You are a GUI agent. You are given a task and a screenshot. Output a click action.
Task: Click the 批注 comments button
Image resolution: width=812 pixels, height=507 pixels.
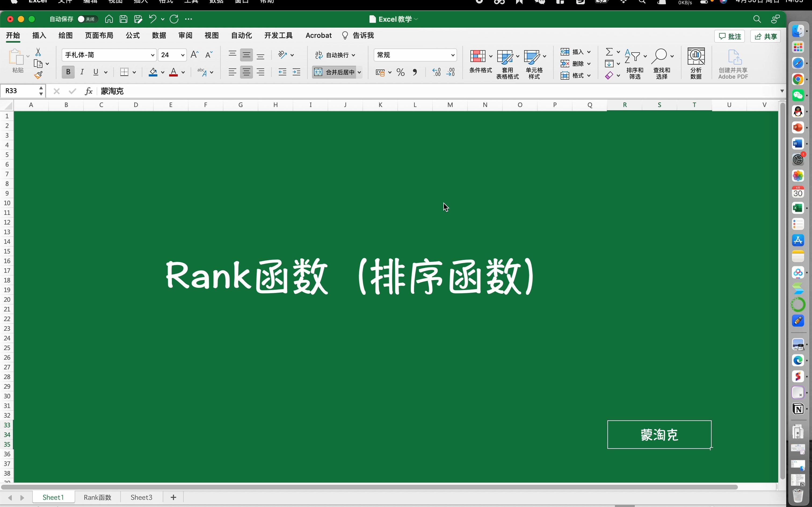click(x=730, y=36)
